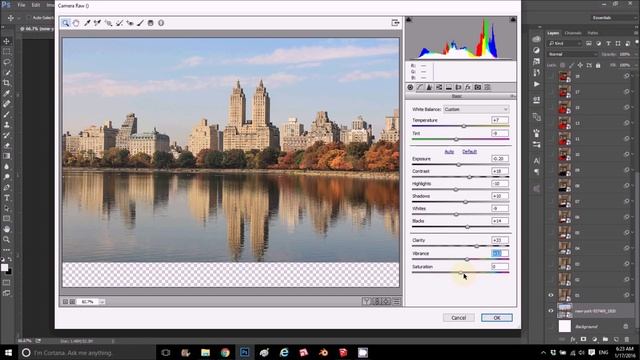Select the Hand tool in Camera Raw toolbar
640x360 pixels.
(76, 23)
